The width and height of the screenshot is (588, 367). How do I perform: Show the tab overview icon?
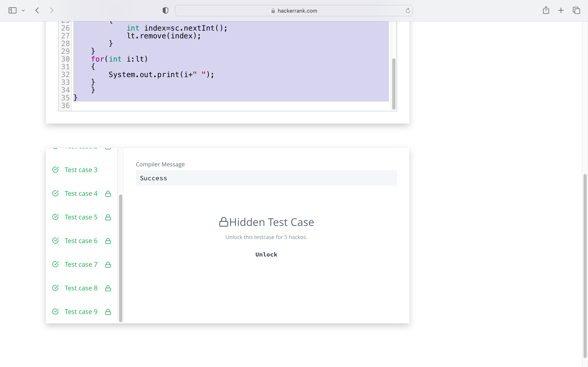click(576, 10)
